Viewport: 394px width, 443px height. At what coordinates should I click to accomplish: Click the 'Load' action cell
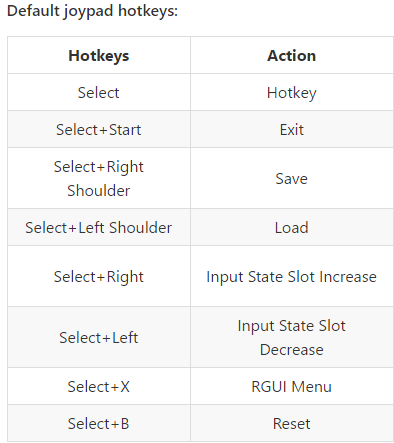click(x=292, y=227)
